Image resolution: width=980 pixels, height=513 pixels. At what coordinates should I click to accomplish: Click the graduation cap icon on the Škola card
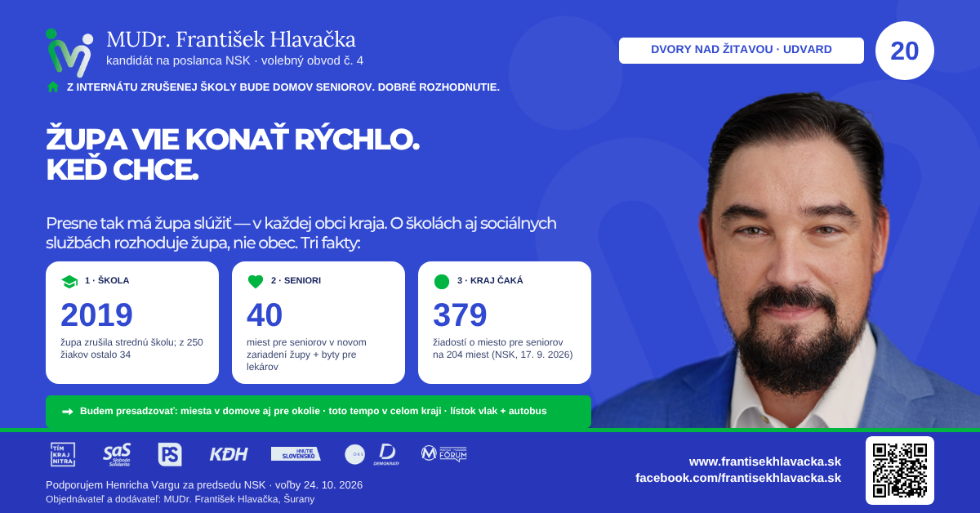(69, 281)
